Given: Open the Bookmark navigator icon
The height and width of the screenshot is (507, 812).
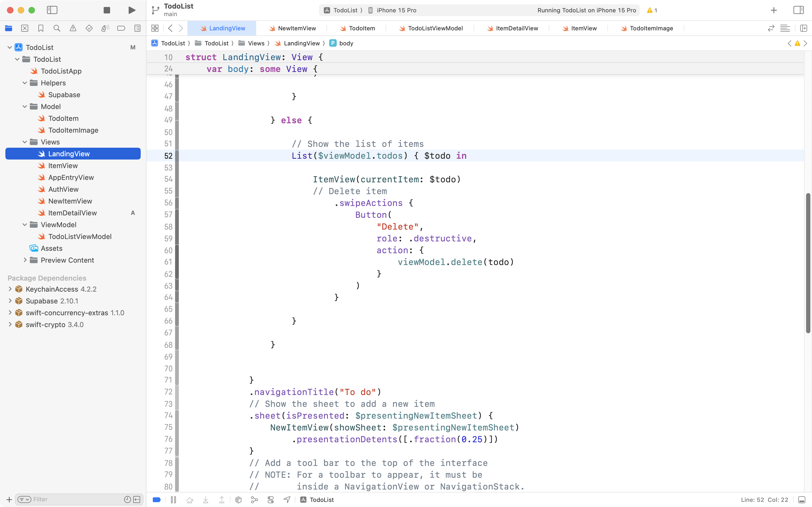Looking at the screenshot, I should 41,28.
